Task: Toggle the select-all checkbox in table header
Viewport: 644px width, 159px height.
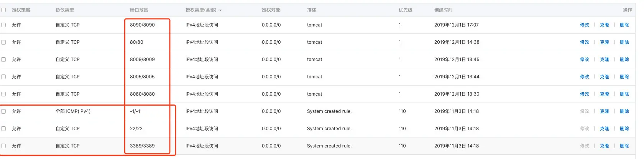Action: 3,10
